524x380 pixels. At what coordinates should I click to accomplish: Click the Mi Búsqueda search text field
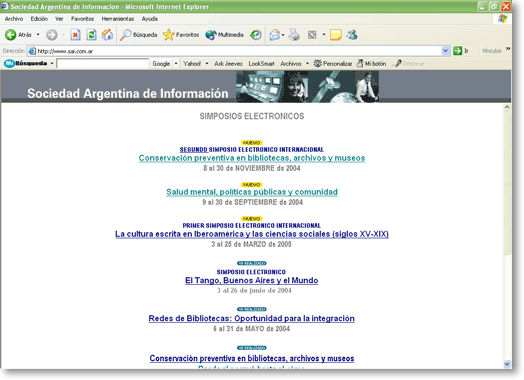pos(103,64)
